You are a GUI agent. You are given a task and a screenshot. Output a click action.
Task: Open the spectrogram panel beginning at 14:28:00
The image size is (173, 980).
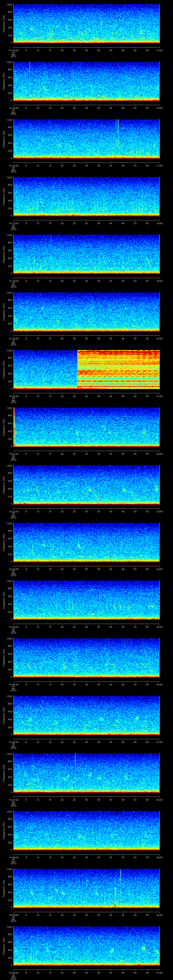point(86,831)
